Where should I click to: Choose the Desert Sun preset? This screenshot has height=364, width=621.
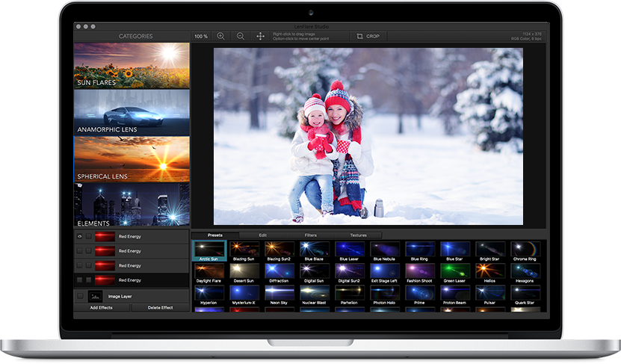point(244,271)
